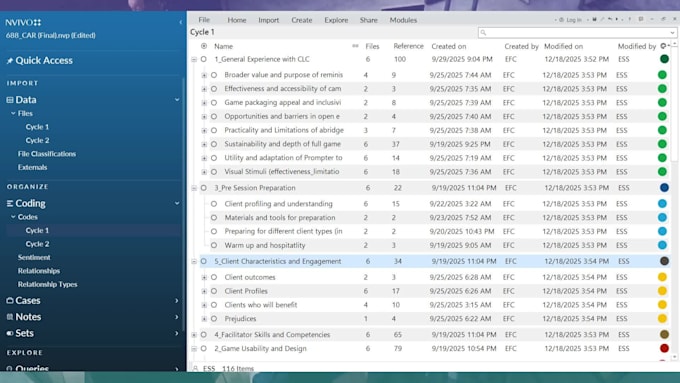This screenshot has height=383, width=680.
Task: Click the color column header icon
Action: (x=663, y=46)
